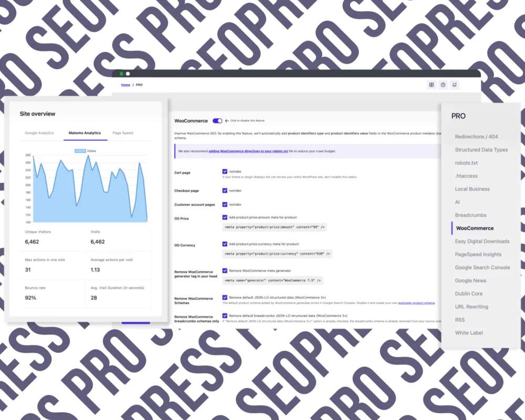The image size is (525, 420).
Task: Disable the WooCommerce feature toggle
Action: point(217,121)
